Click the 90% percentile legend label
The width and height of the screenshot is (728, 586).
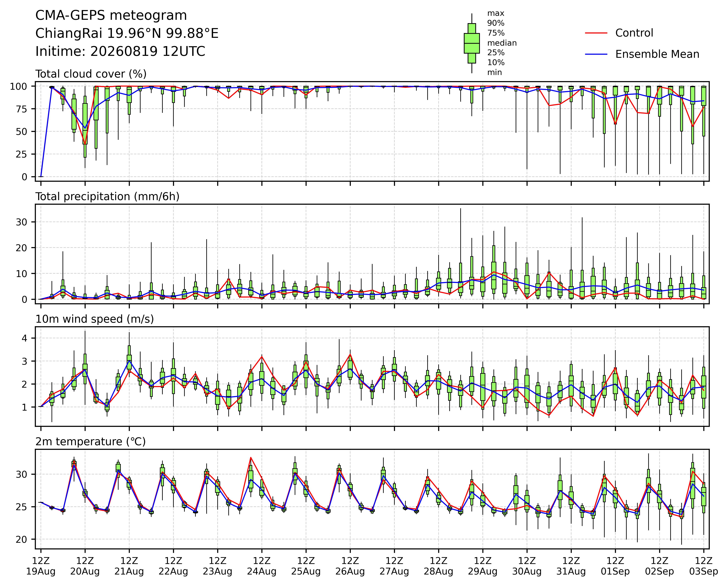point(496,23)
